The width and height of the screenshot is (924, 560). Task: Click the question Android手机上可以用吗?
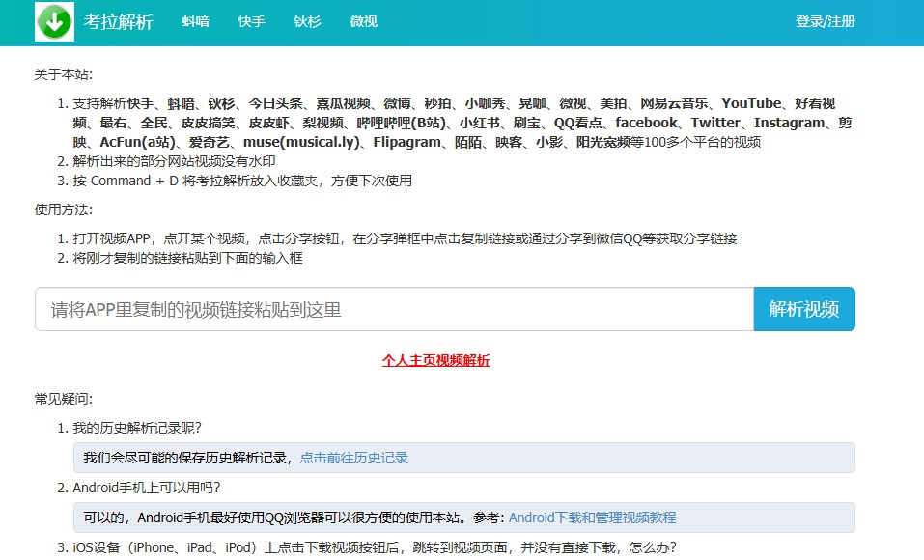(x=153, y=488)
